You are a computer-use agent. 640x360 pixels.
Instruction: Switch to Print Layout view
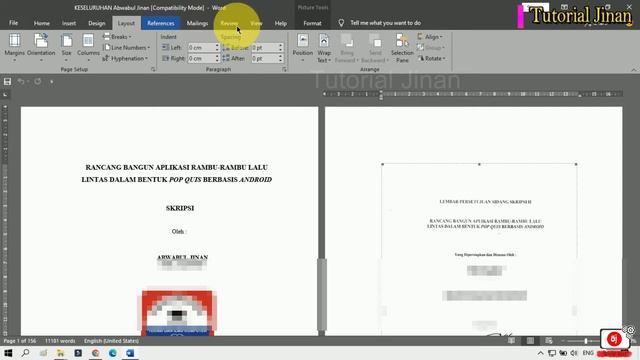click(x=530, y=341)
